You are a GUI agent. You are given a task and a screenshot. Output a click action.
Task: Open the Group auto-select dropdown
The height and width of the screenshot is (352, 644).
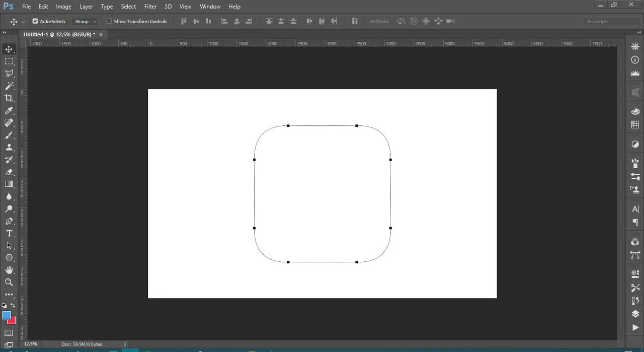(x=85, y=21)
